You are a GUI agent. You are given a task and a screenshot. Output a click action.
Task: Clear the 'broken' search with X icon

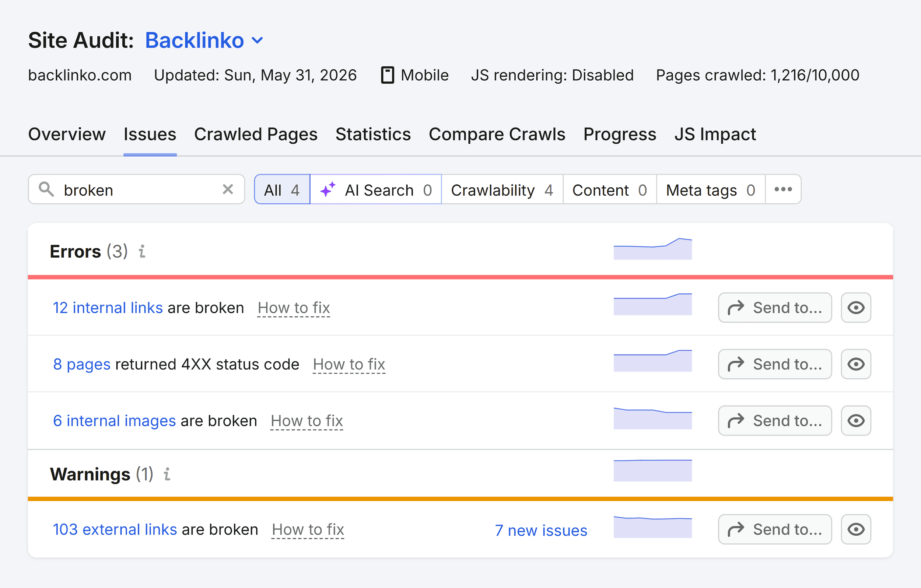click(x=228, y=189)
